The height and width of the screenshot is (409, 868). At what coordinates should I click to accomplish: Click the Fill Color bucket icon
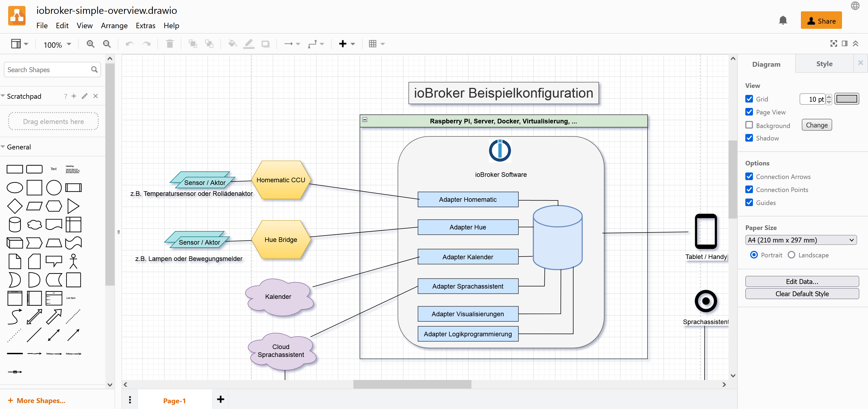click(x=233, y=44)
